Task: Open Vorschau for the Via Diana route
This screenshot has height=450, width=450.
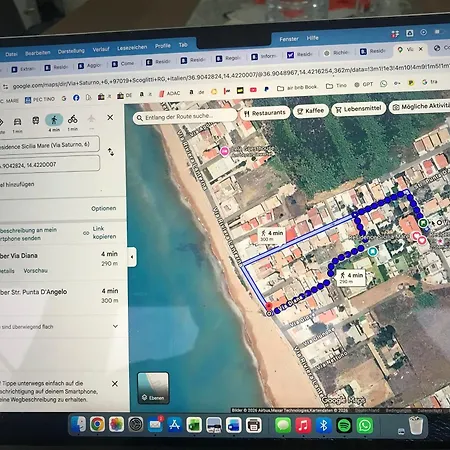Action: 35,271
